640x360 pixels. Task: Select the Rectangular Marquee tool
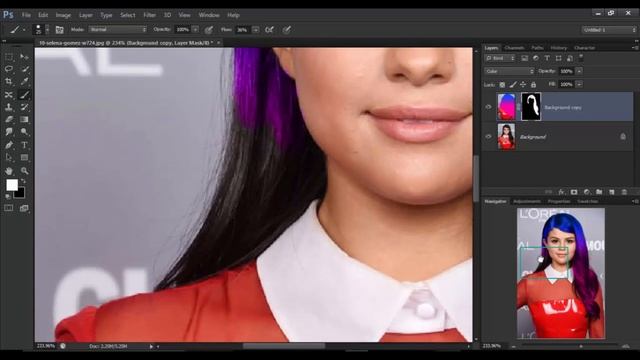(x=9, y=57)
